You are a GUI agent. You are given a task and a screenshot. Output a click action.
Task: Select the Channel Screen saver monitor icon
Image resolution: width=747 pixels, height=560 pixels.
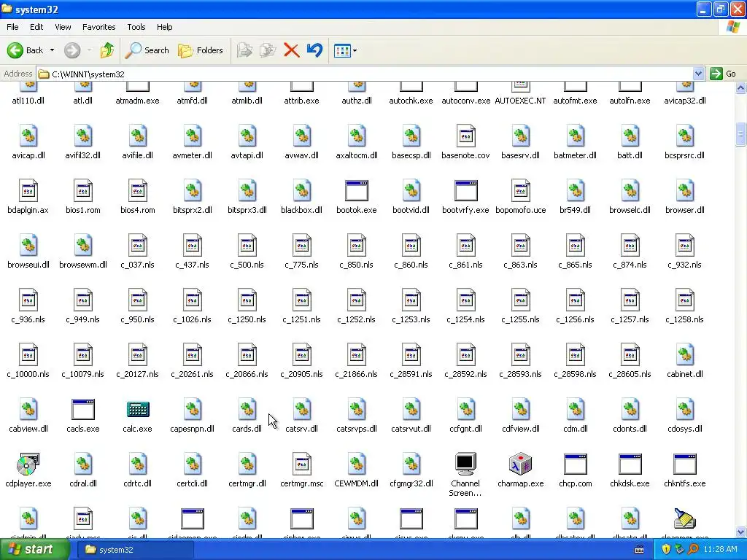pyautogui.click(x=465, y=464)
